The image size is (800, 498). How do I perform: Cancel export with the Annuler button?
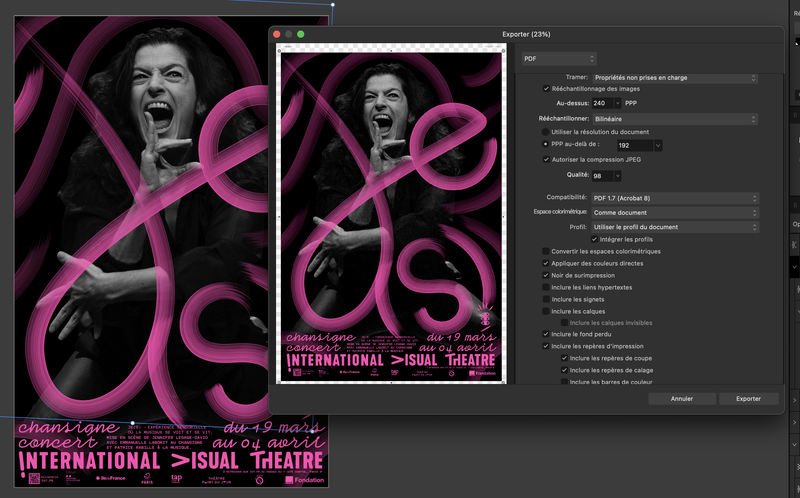[x=681, y=398]
